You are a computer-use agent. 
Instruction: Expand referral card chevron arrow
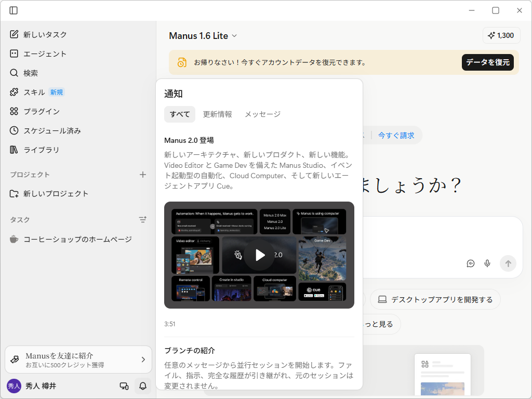tap(143, 360)
